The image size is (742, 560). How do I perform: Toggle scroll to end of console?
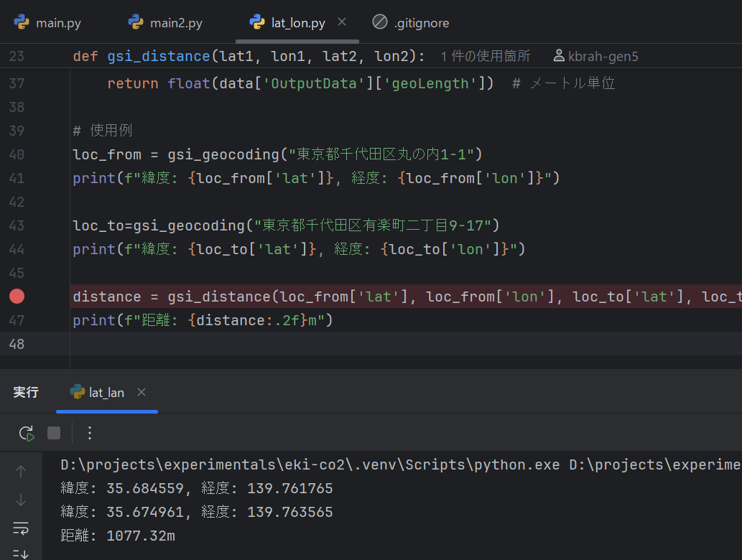[21, 554]
